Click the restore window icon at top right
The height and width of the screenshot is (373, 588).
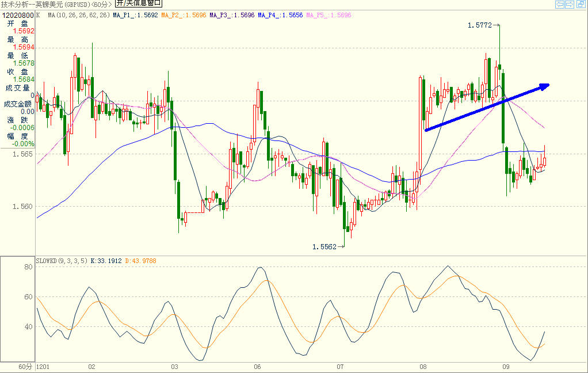click(581, 4)
